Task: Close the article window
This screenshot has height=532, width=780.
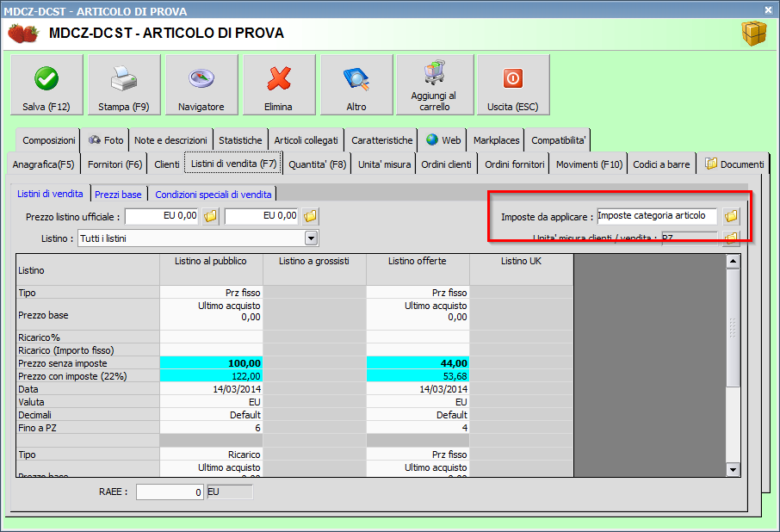Action: tap(769, 9)
